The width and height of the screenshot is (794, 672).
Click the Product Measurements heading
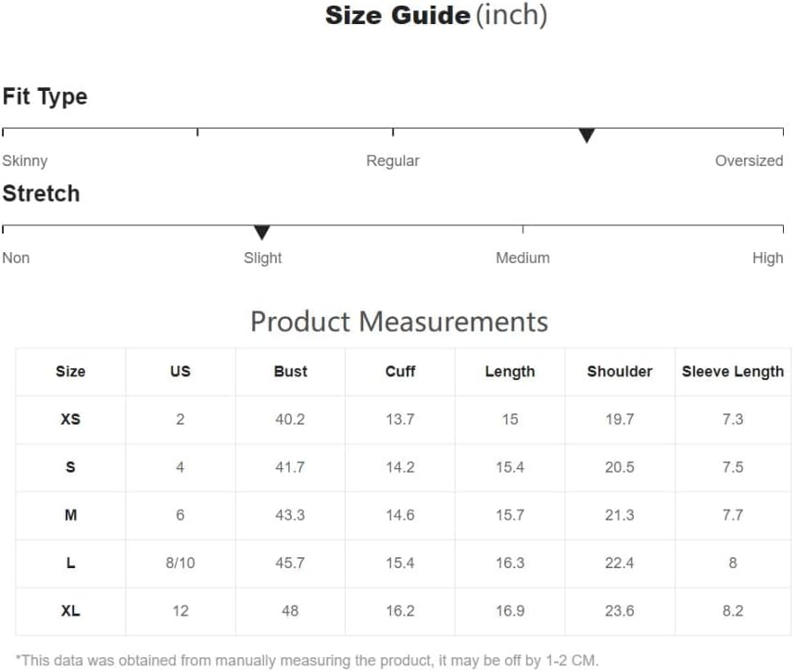pos(399,322)
